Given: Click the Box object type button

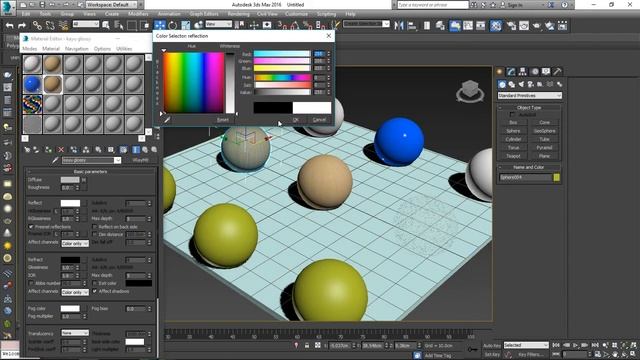Looking at the screenshot, I should tap(513, 122).
